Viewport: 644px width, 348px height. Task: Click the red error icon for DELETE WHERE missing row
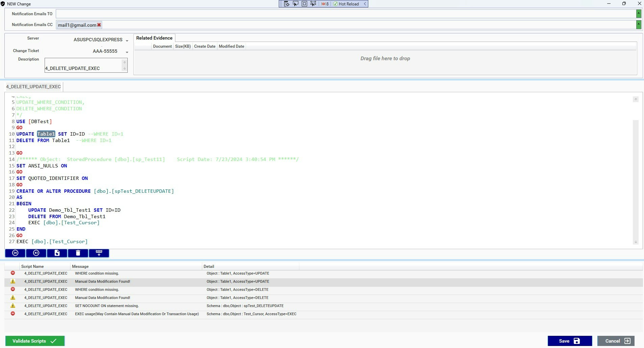13,289
